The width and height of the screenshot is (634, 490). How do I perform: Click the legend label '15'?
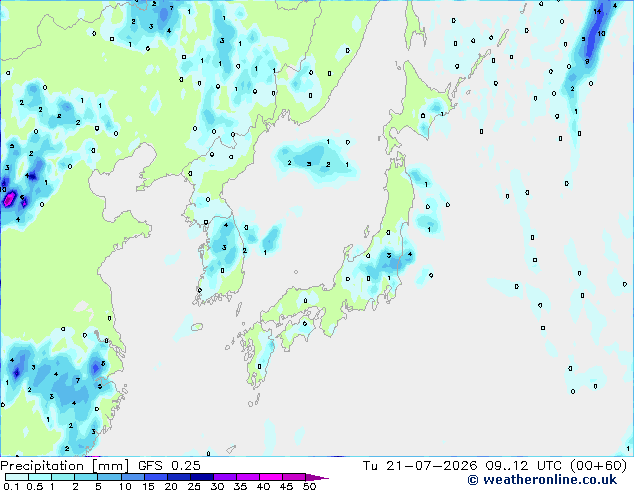(148, 486)
